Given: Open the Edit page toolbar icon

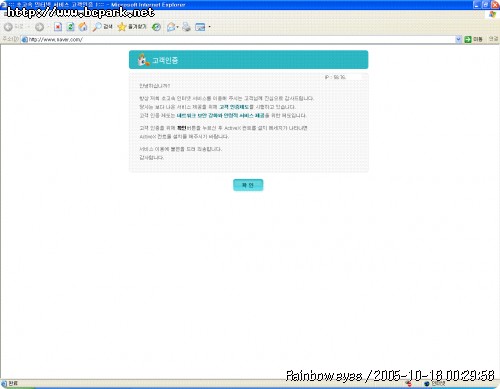Looking at the screenshot, I should click(200, 27).
